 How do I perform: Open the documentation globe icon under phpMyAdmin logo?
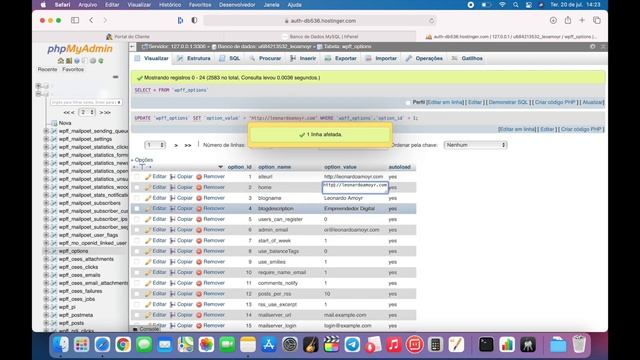pos(77,61)
